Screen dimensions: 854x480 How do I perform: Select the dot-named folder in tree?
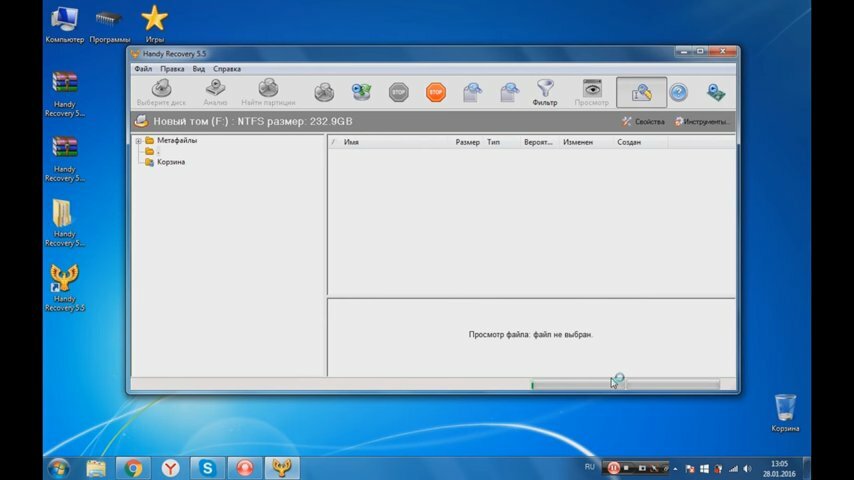(x=152, y=151)
